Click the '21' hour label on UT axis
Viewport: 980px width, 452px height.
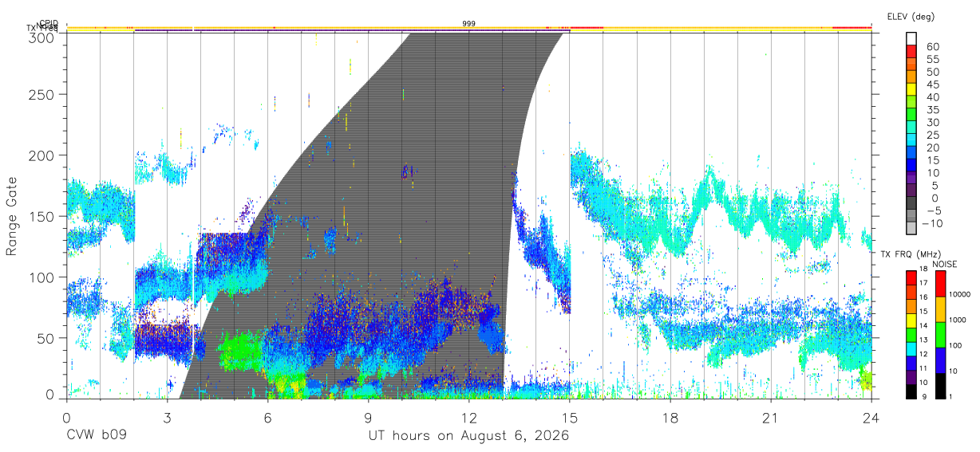[x=771, y=417]
